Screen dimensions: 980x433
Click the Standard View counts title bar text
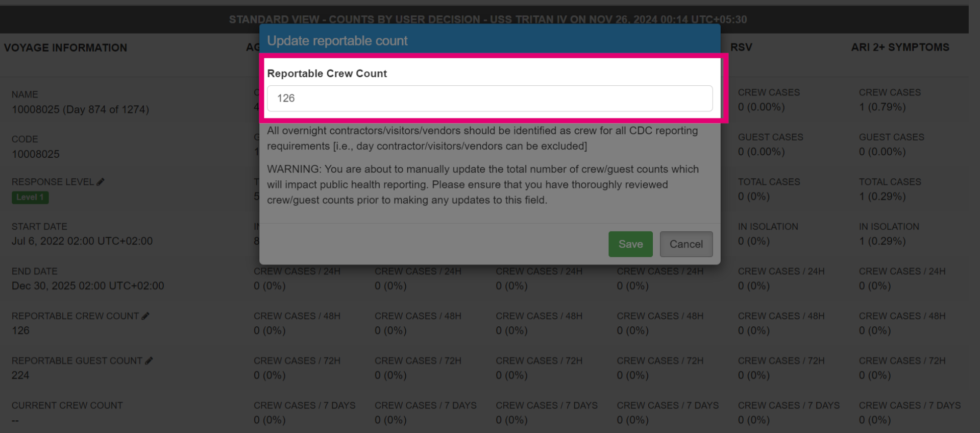[488, 19]
